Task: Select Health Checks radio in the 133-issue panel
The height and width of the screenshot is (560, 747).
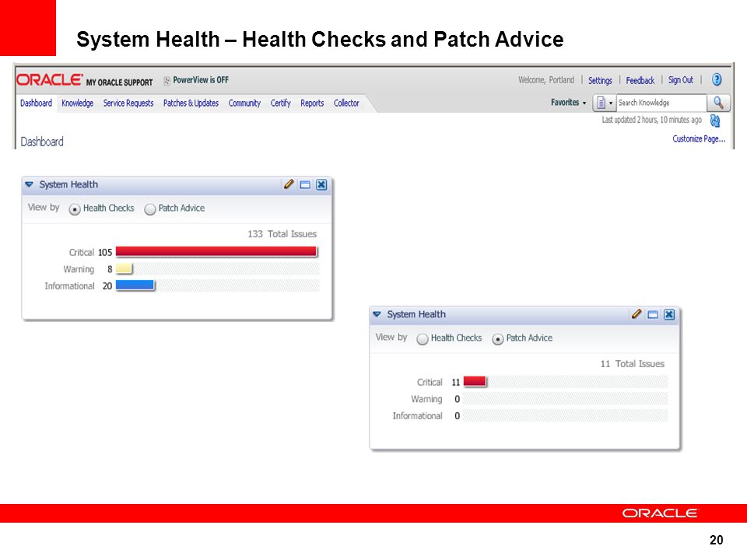Action: 75,209
